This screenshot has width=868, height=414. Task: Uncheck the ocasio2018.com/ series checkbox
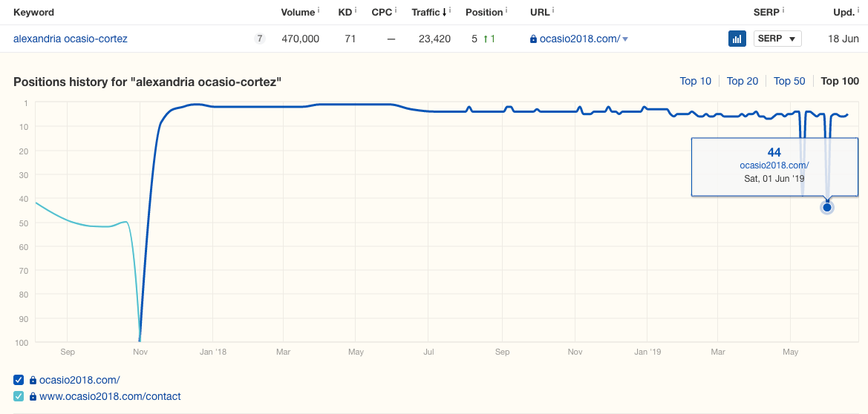point(19,380)
